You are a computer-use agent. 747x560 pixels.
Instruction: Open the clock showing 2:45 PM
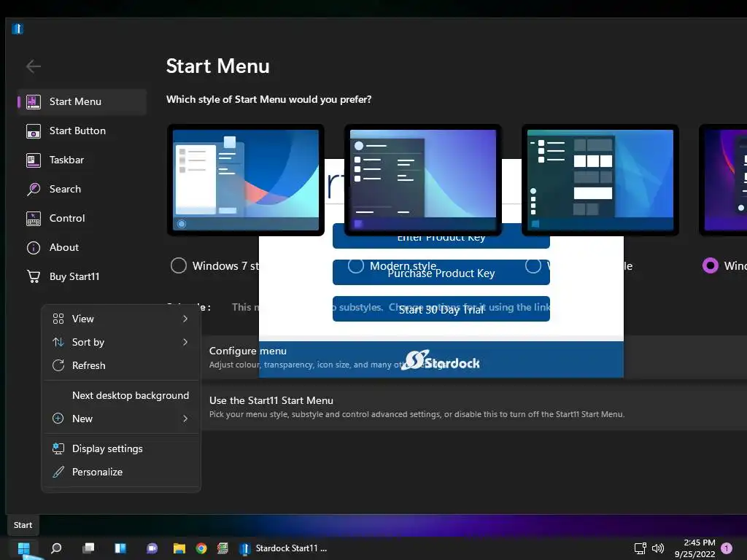click(x=695, y=548)
